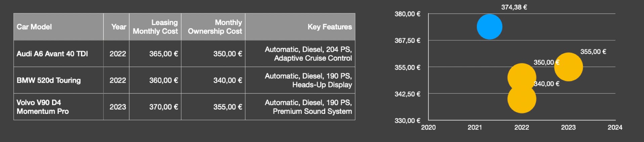Click the 374,38 € data label
This screenshot has height=142, width=644.
514,7
